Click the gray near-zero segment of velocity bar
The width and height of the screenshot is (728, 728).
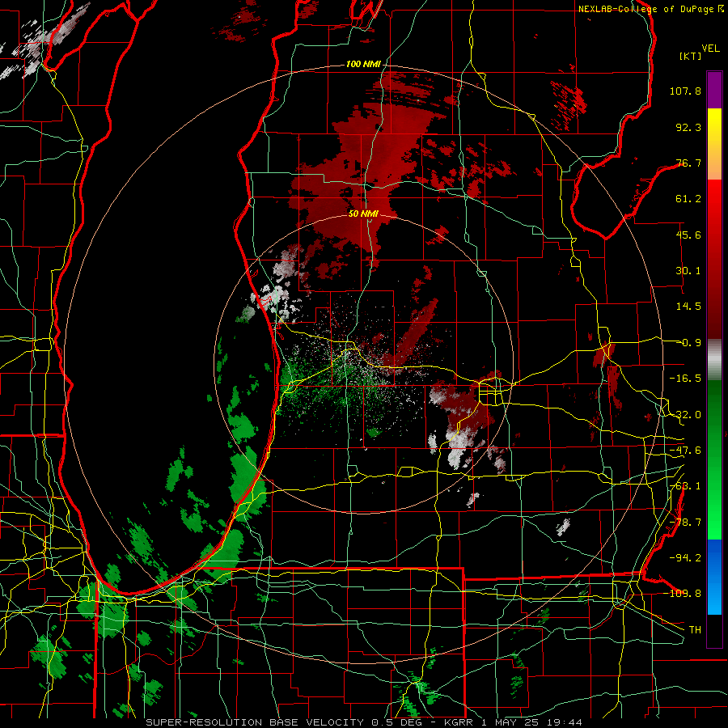click(x=714, y=359)
